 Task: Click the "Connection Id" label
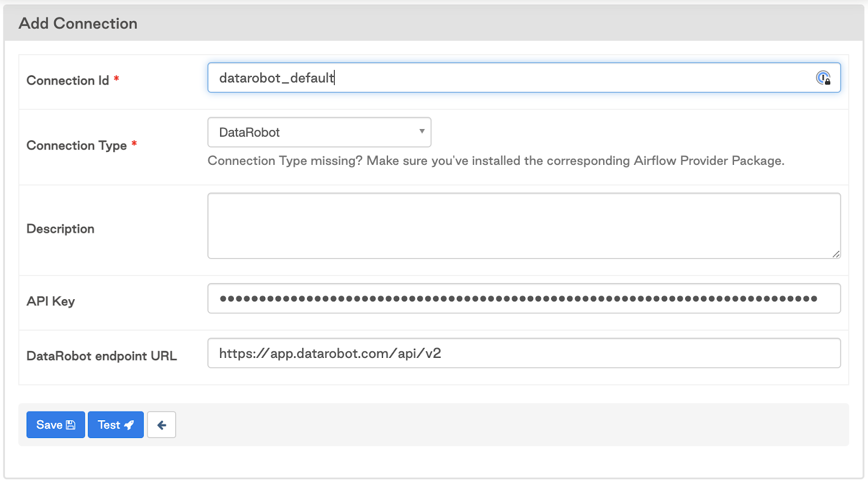pyautogui.click(x=68, y=81)
